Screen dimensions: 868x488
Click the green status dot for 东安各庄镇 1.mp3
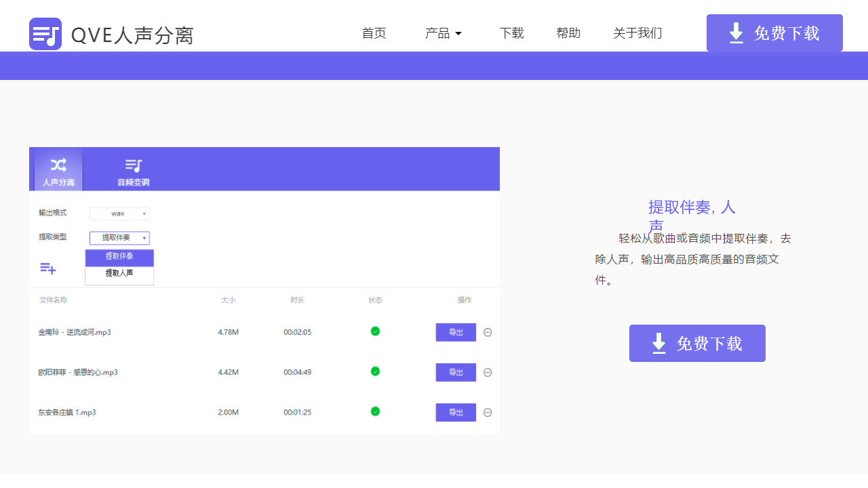click(375, 411)
